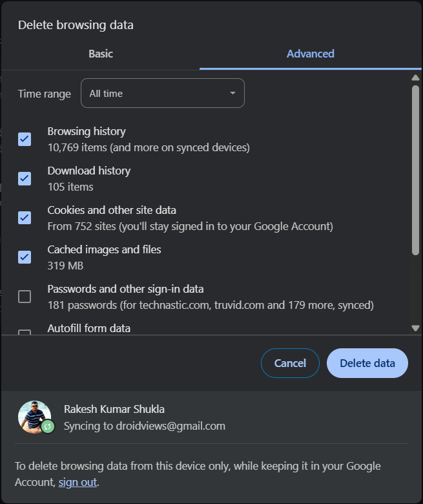Click the Syncing to droidviews@gmail.com text

(x=145, y=426)
